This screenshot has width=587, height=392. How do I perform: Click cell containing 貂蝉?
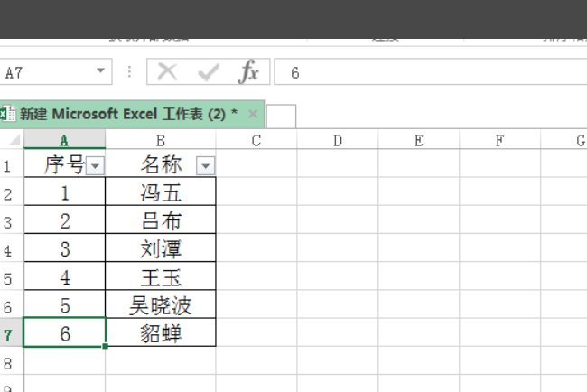pos(161,332)
